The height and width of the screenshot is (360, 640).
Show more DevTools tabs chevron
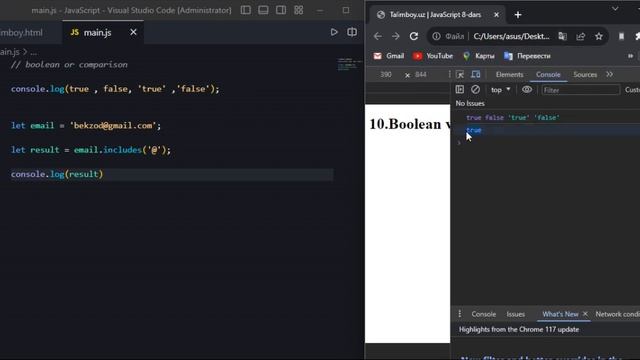(609, 74)
